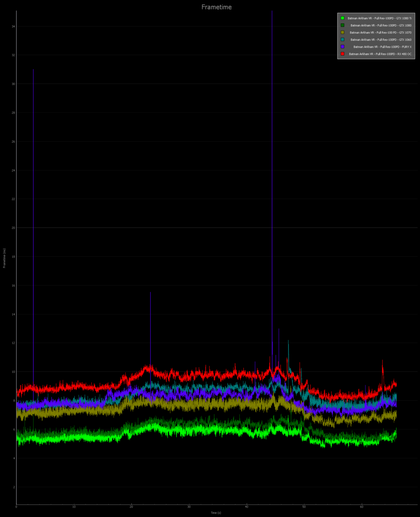Click the red RX 480 OC legend swatch
The image size is (420, 517).
point(342,54)
